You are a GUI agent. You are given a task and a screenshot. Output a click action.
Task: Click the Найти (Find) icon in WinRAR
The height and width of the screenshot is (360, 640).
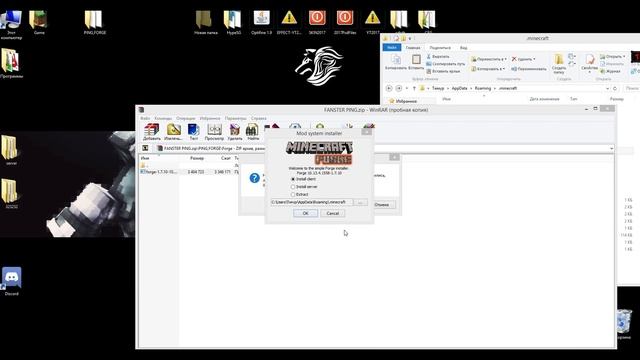click(253, 132)
